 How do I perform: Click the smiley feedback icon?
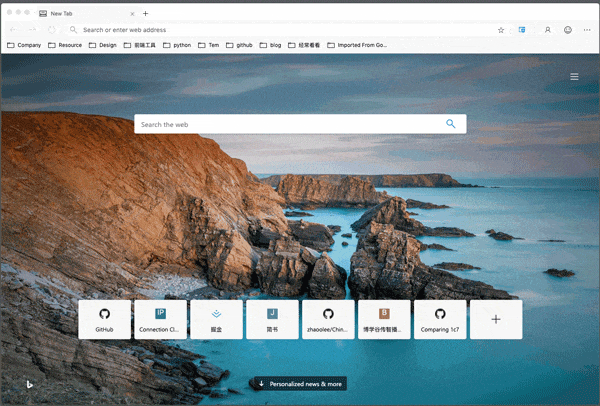(x=568, y=30)
